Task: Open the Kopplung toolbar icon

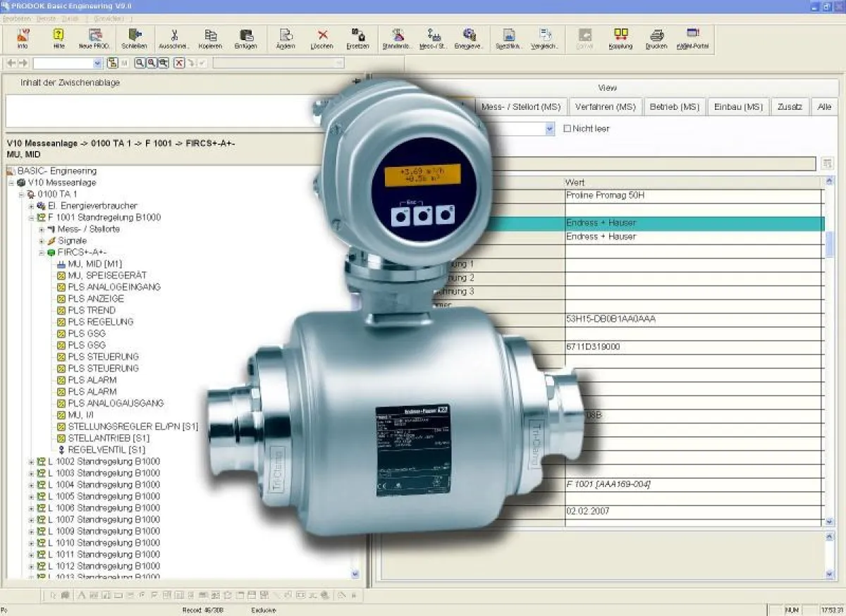Action: click(x=621, y=35)
